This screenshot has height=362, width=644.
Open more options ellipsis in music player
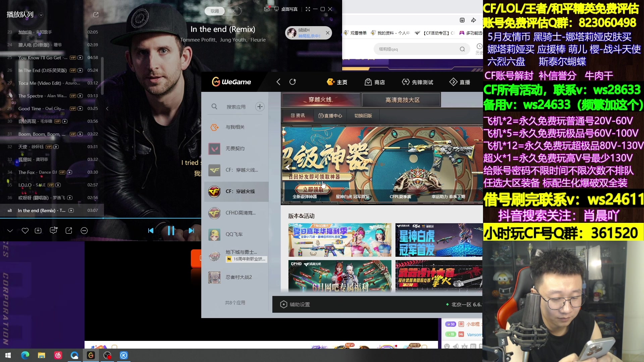84,231
